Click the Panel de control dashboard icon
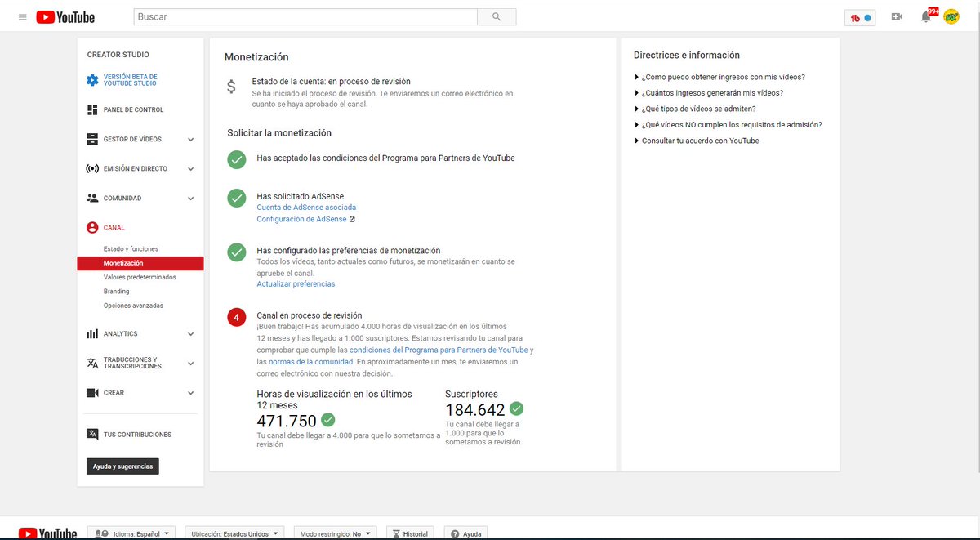Image resolution: width=980 pixels, height=540 pixels. point(92,109)
